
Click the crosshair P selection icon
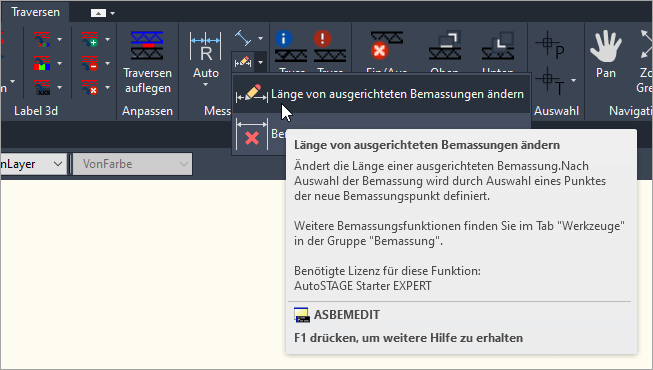[550, 44]
